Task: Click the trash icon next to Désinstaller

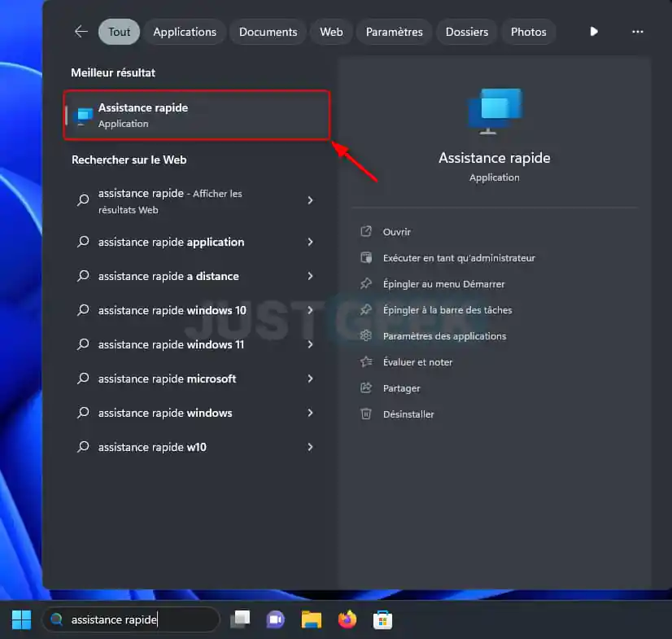Action: point(365,414)
